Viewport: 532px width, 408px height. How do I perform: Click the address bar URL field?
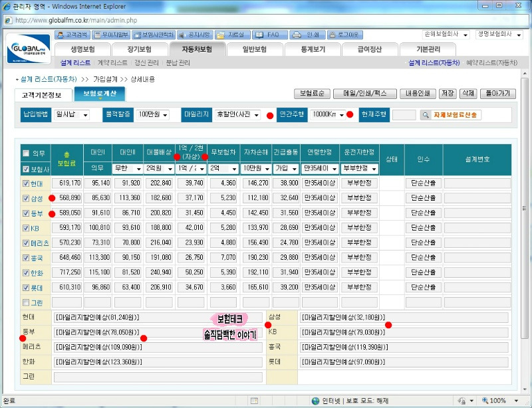point(265,21)
